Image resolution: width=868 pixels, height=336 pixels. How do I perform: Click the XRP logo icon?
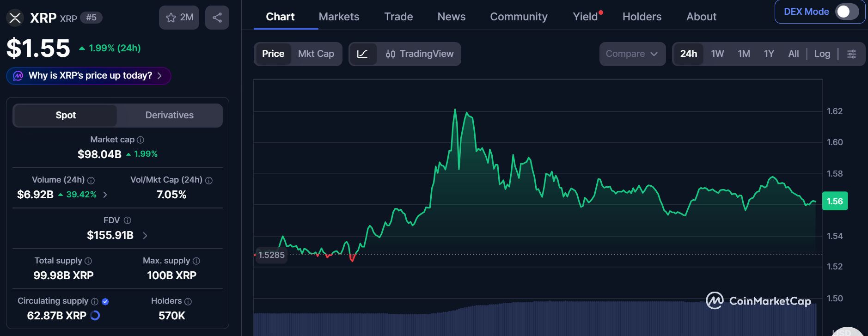pyautogui.click(x=15, y=18)
